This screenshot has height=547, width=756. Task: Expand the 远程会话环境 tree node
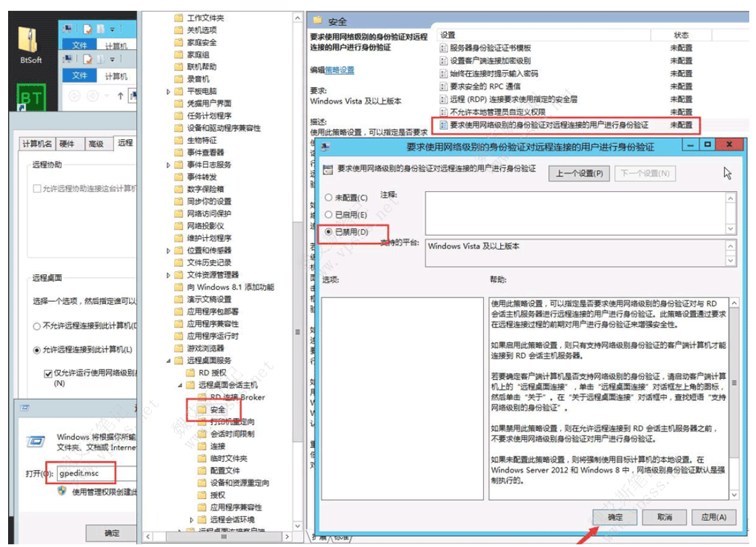pyautogui.click(x=192, y=519)
